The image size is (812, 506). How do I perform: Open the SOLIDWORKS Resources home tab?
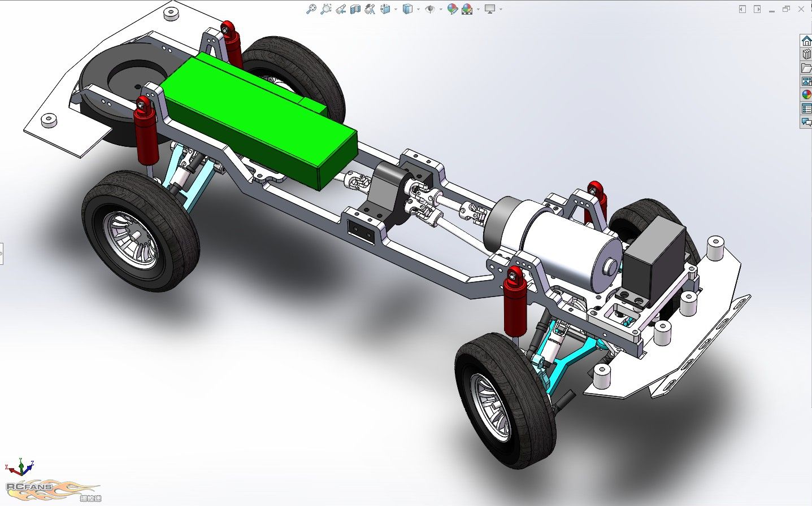(x=806, y=41)
